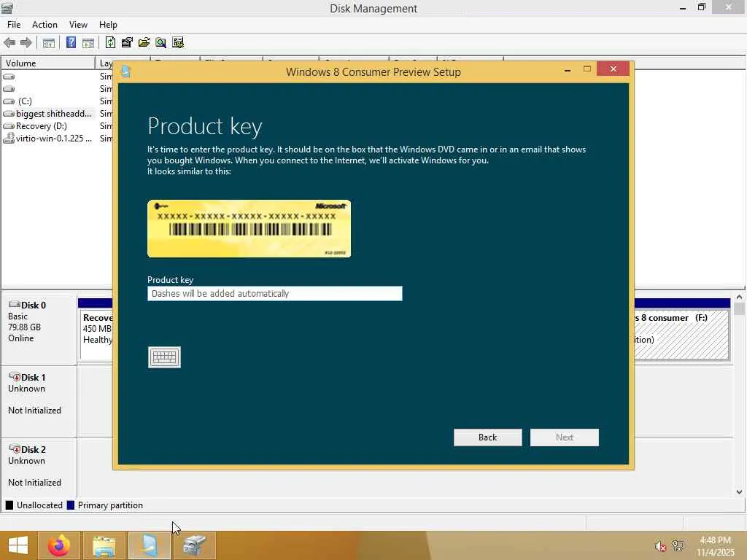Click the muted speaker tray icon
Viewport: 747px width, 560px height.
tap(659, 545)
